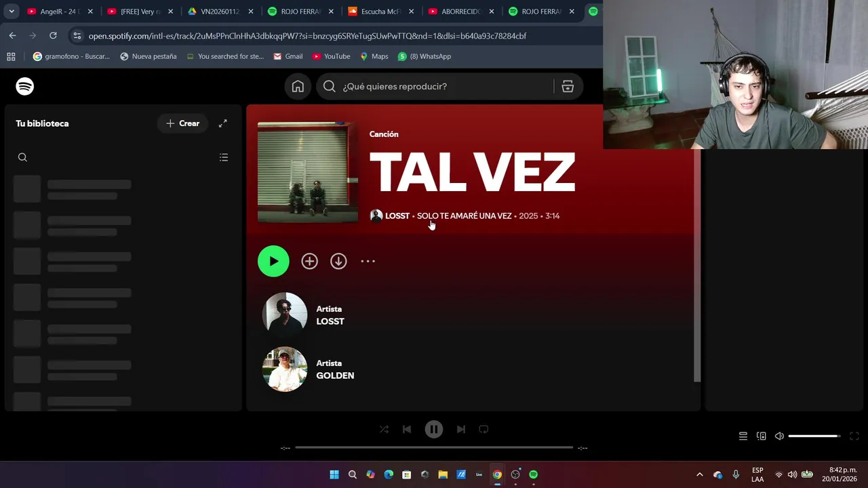Pause playback in the bottom player bar

point(434,429)
